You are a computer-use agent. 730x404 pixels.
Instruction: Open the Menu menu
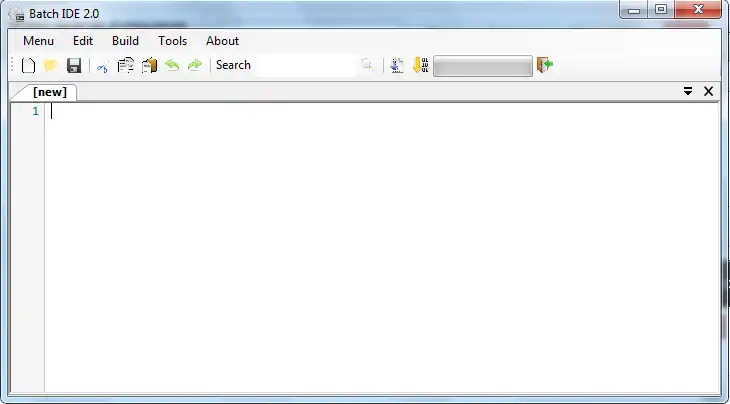39,41
